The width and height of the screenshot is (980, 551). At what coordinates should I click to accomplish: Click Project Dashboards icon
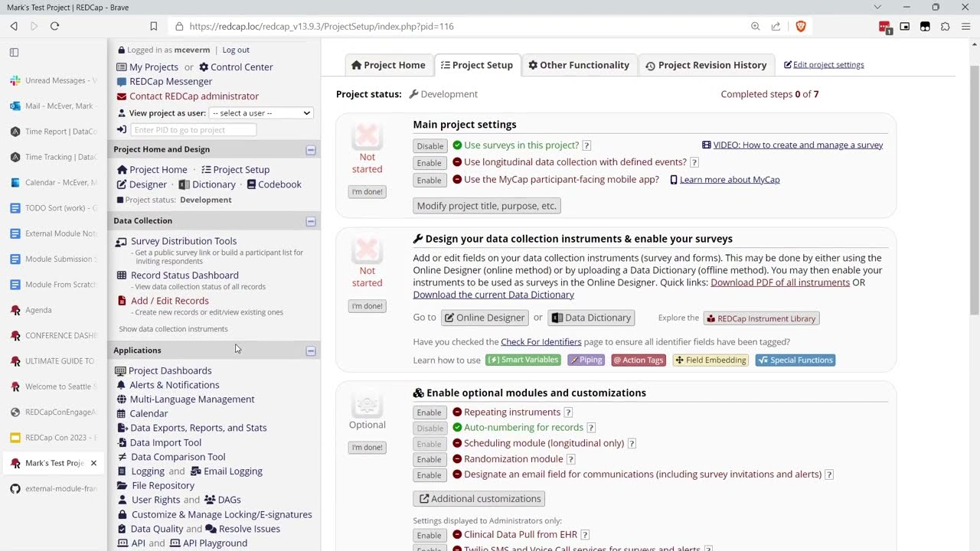120,370
